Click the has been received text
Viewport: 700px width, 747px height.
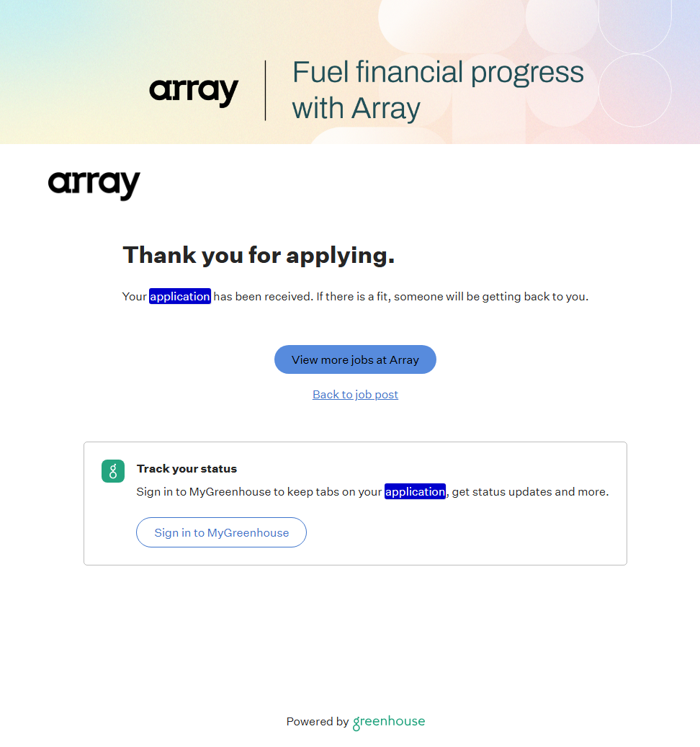(x=262, y=296)
